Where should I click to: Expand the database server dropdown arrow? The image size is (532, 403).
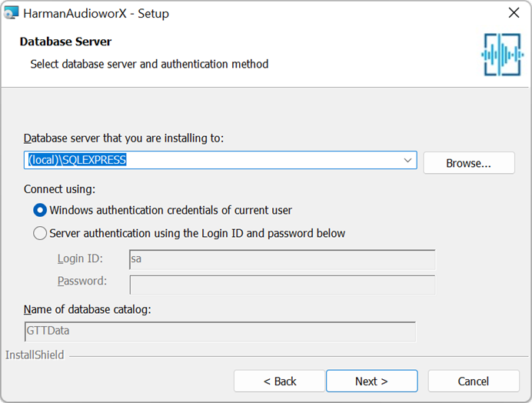(407, 160)
